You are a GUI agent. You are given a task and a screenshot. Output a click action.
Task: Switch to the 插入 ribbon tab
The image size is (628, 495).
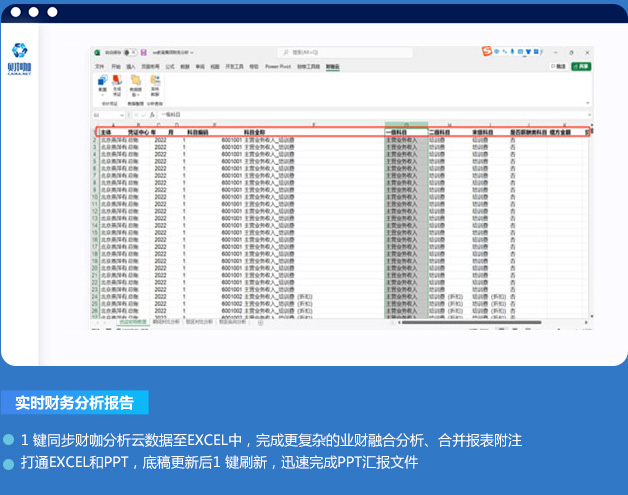(131, 66)
